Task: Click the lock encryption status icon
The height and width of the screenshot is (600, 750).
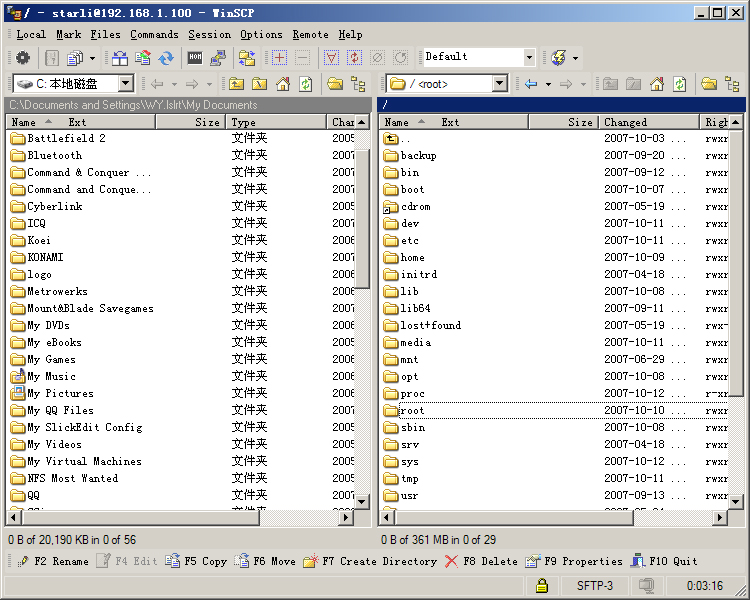Action: tap(541, 586)
